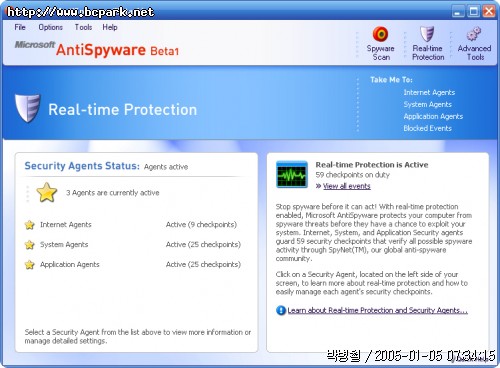Open the Help menu
The height and width of the screenshot is (368, 500).
coord(110,27)
